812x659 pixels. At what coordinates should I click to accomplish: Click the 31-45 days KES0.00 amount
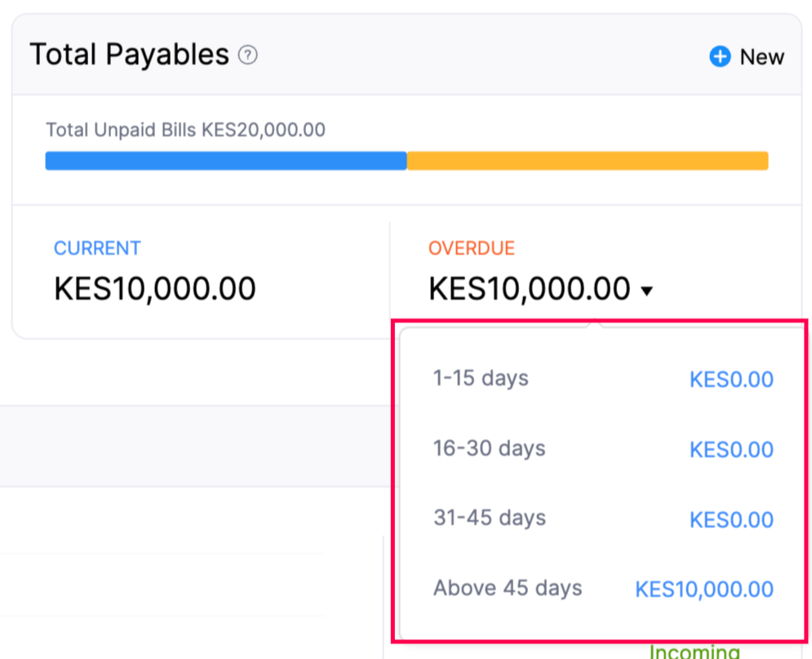point(731,519)
